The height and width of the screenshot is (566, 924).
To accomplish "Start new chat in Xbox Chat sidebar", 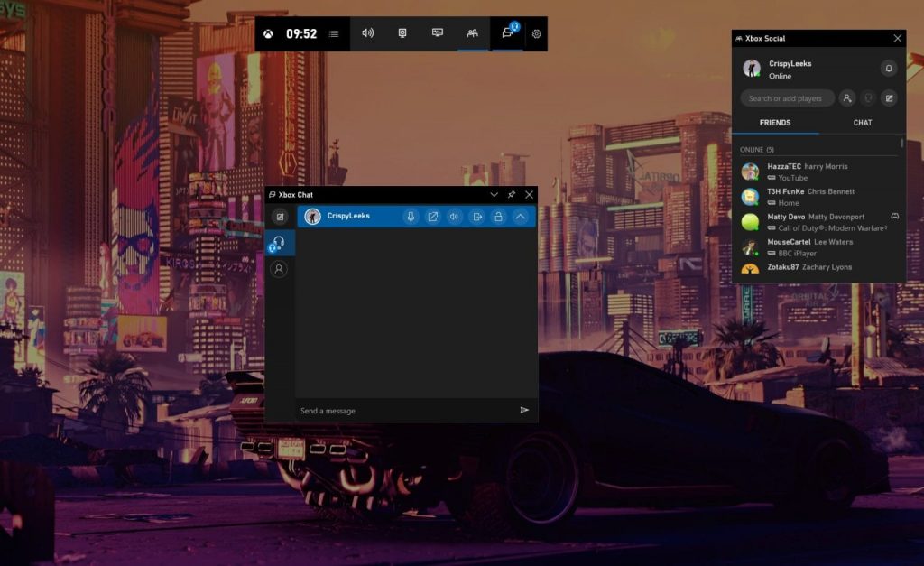I will (x=280, y=217).
